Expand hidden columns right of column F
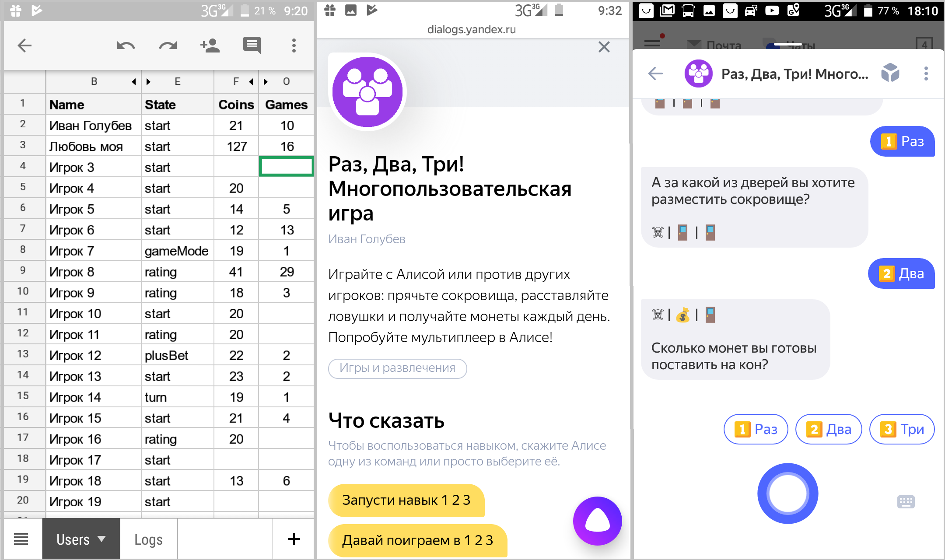 pyautogui.click(x=251, y=81)
